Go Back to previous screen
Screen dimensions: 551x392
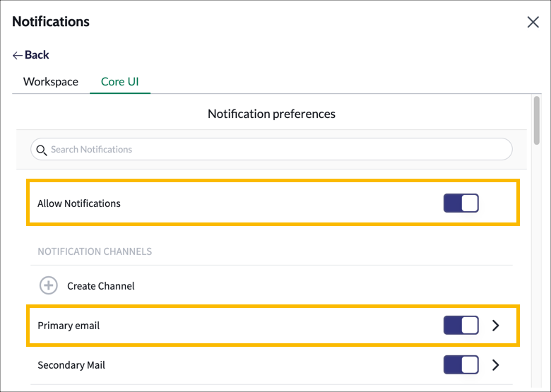tap(37, 55)
